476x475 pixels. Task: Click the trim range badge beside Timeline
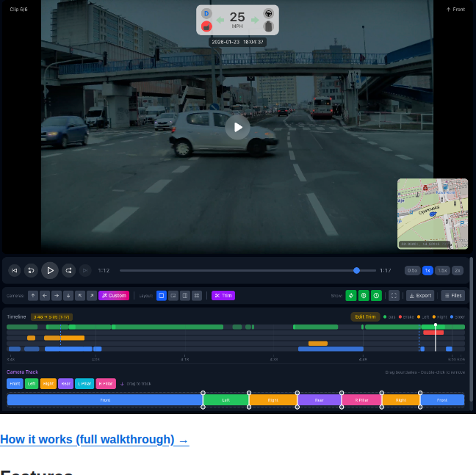click(51, 317)
